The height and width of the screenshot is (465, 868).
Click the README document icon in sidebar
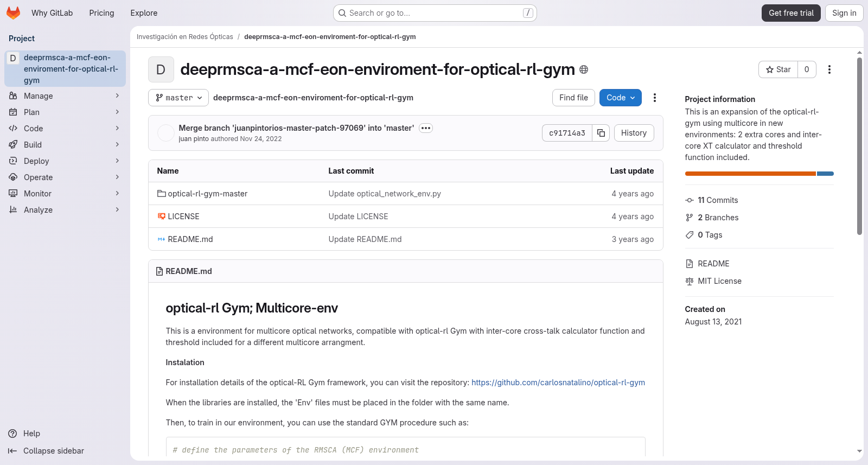690,264
